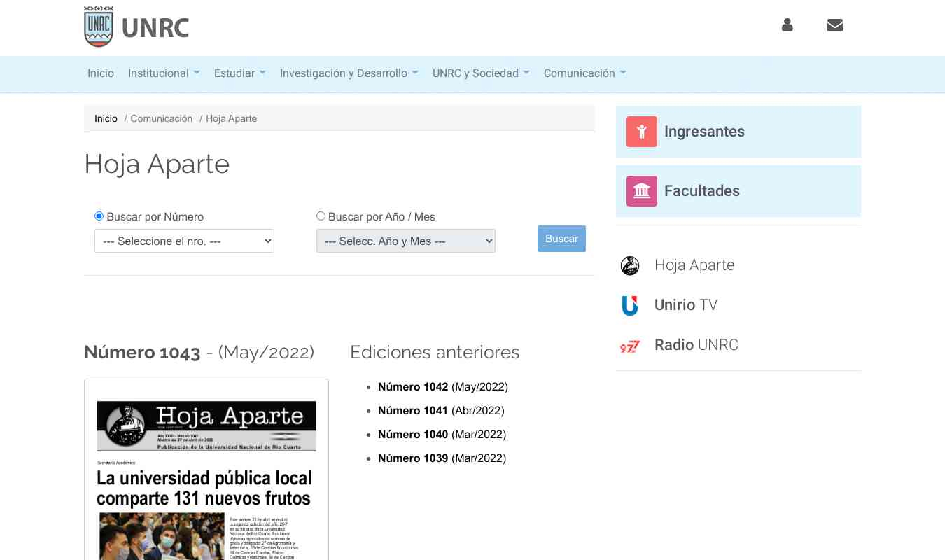Open Hoja Aparte via its circular logo icon
This screenshot has height=560, width=945.
coord(629,266)
